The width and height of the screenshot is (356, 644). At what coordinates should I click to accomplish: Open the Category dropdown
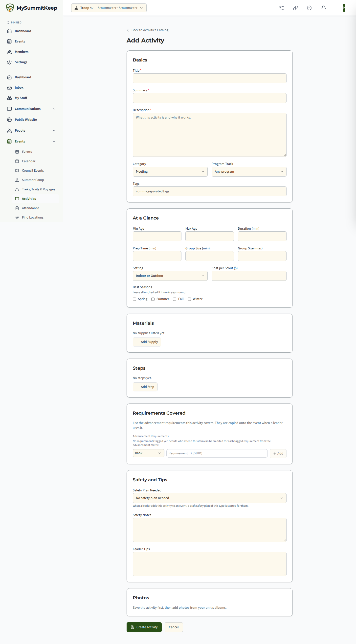(170, 172)
